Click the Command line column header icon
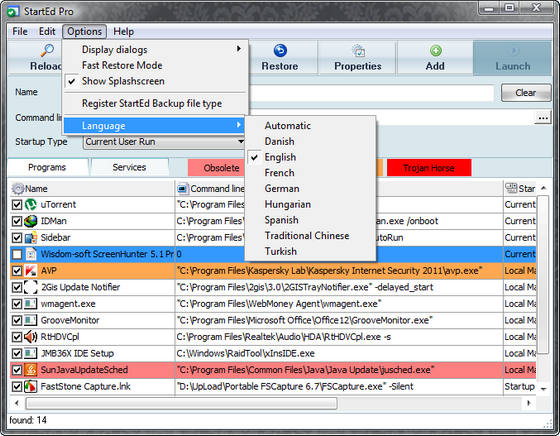The height and width of the screenshot is (436, 560). pos(182,189)
